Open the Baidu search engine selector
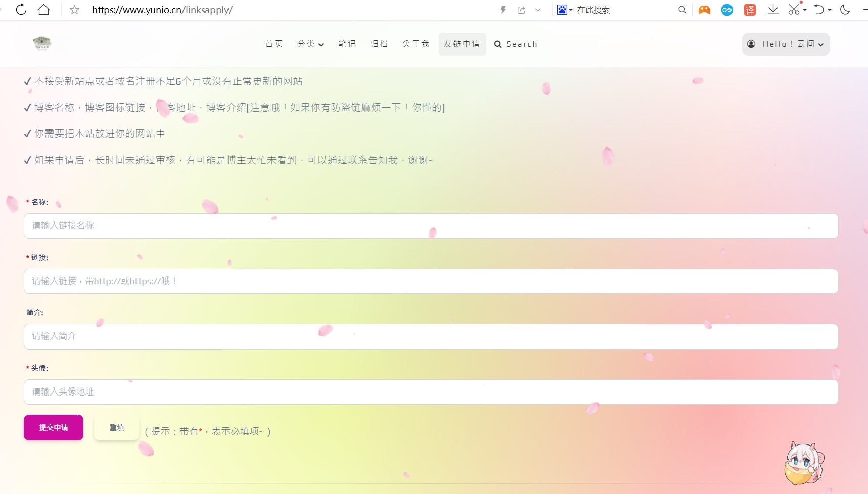The height and width of the screenshot is (494, 868). click(565, 10)
